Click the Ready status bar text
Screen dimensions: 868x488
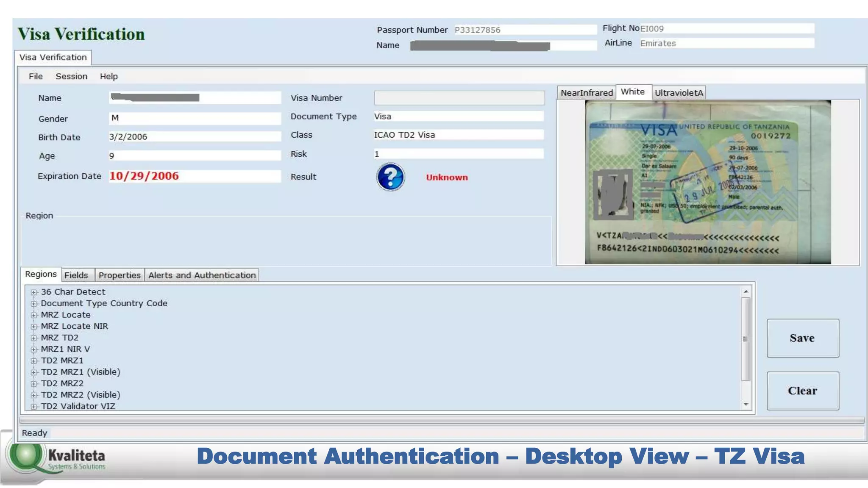coord(34,433)
